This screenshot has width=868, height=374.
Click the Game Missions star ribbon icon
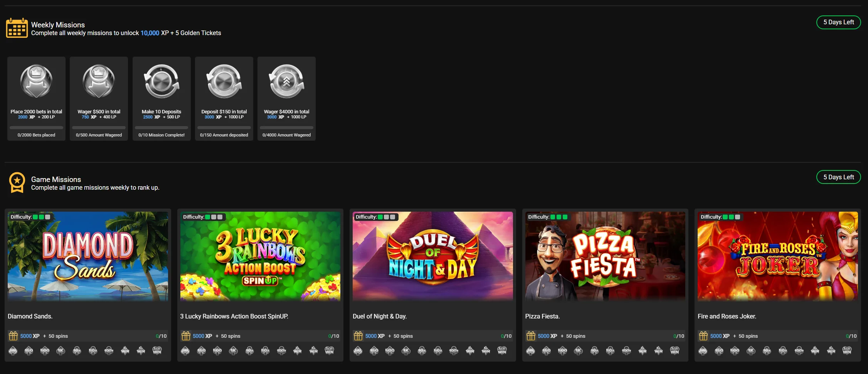[x=17, y=182]
